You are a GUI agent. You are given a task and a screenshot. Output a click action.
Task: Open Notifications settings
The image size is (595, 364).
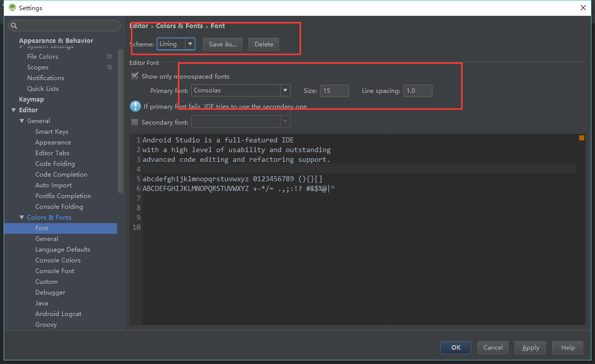(45, 78)
